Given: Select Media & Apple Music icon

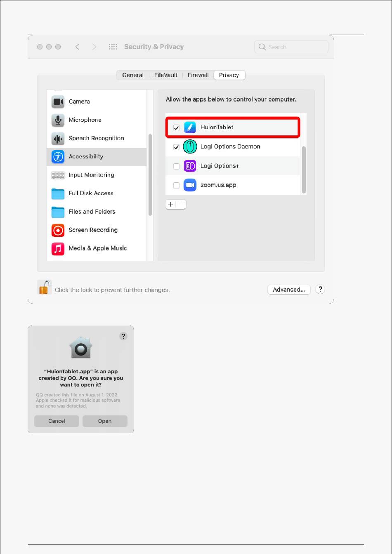Looking at the screenshot, I should pos(58,248).
